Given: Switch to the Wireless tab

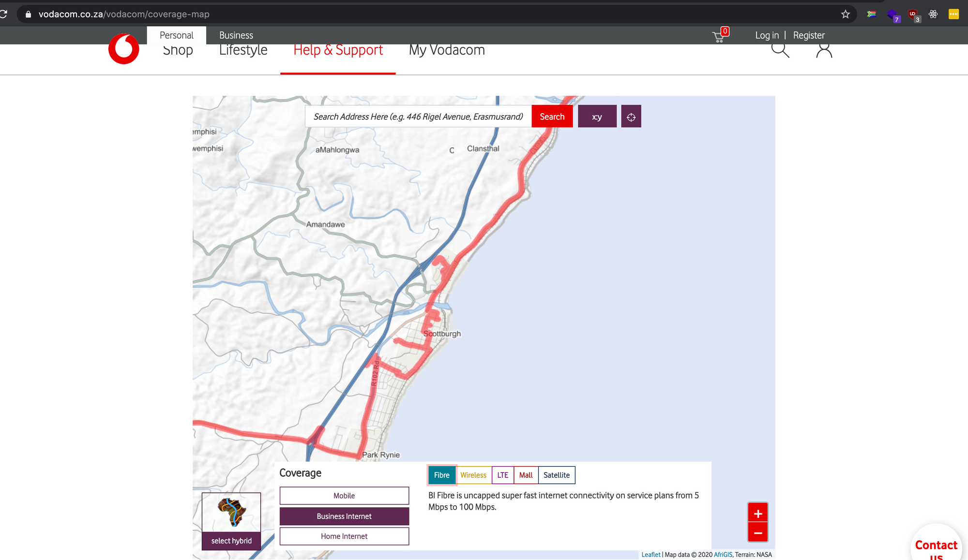Looking at the screenshot, I should click(473, 475).
